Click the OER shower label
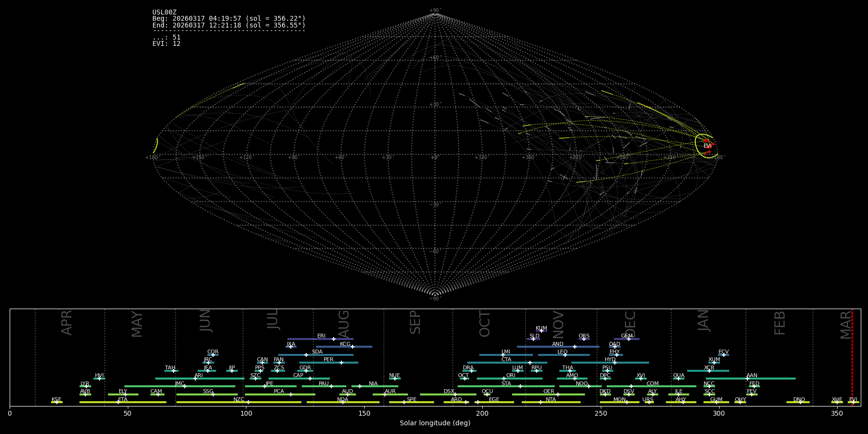Image resolution: width=868 pixels, height=434 pixels. (549, 391)
